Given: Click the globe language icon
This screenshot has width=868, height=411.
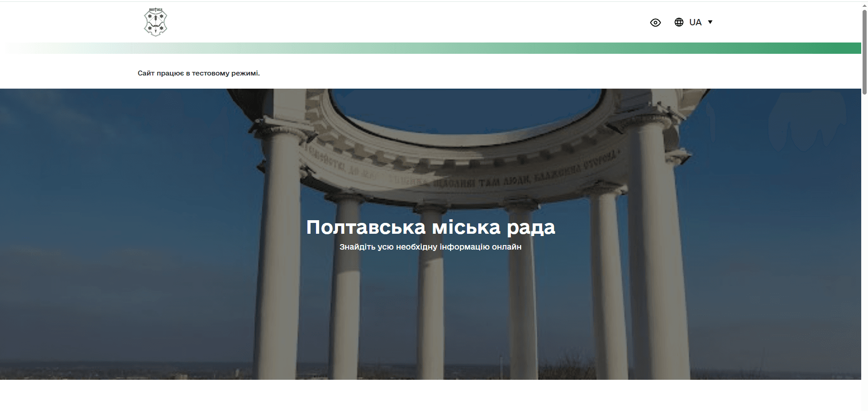Looking at the screenshot, I should (679, 22).
